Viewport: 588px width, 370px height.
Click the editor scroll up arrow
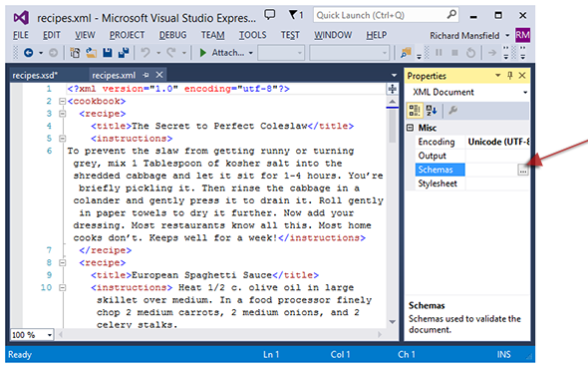coord(393,102)
